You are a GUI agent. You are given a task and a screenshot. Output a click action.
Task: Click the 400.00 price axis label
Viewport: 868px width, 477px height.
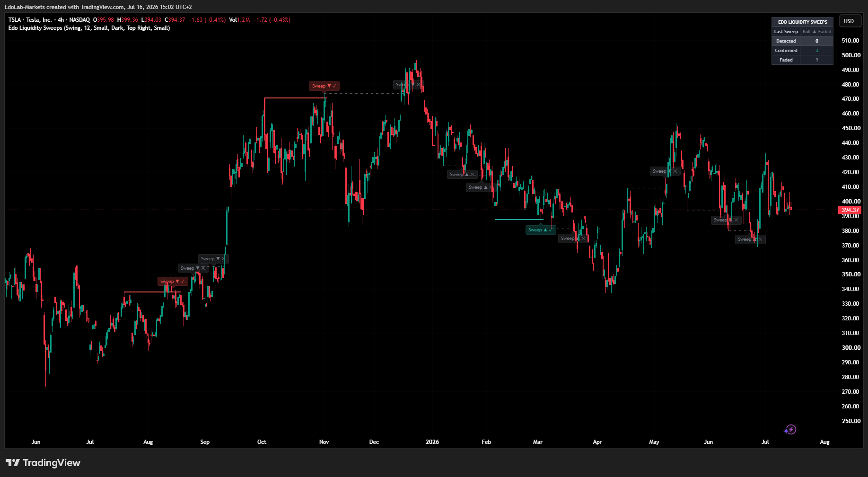[x=850, y=202]
